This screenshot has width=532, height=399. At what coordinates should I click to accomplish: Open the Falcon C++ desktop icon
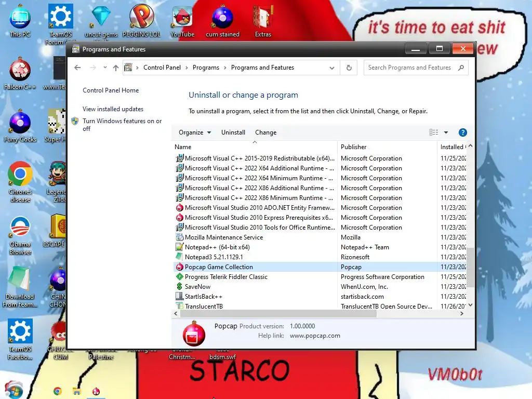(20, 74)
